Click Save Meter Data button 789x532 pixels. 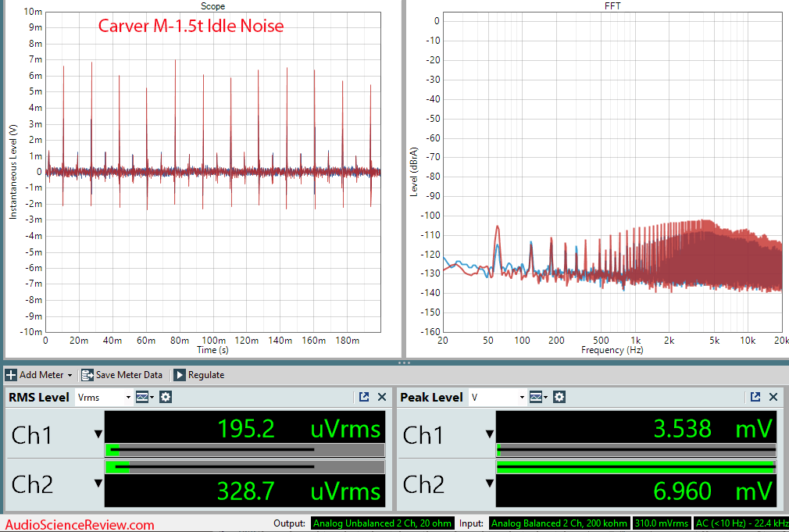coord(122,375)
